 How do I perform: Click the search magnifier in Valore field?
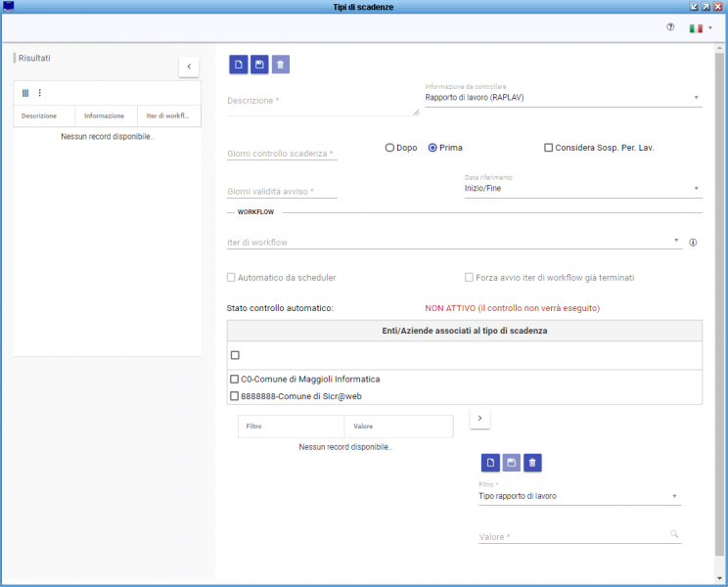coord(673,535)
